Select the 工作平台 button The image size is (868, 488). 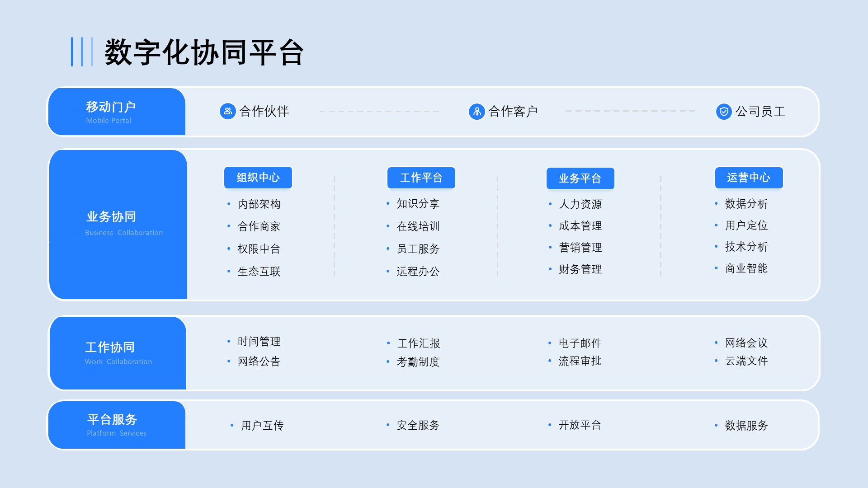[421, 178]
